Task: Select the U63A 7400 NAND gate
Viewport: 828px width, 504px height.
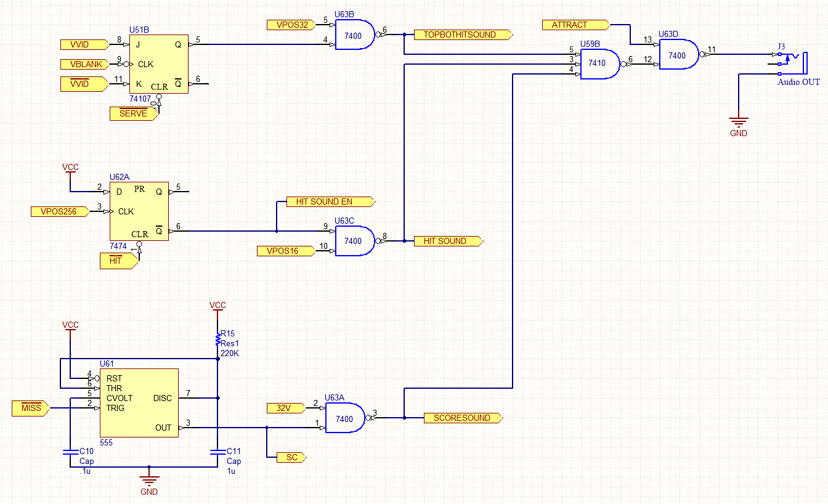Action: point(346,418)
